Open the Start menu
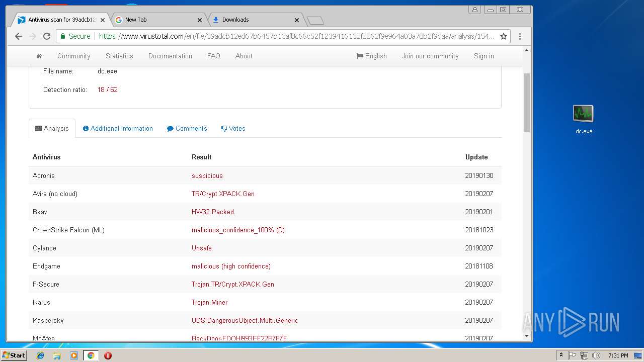 [x=14, y=355]
